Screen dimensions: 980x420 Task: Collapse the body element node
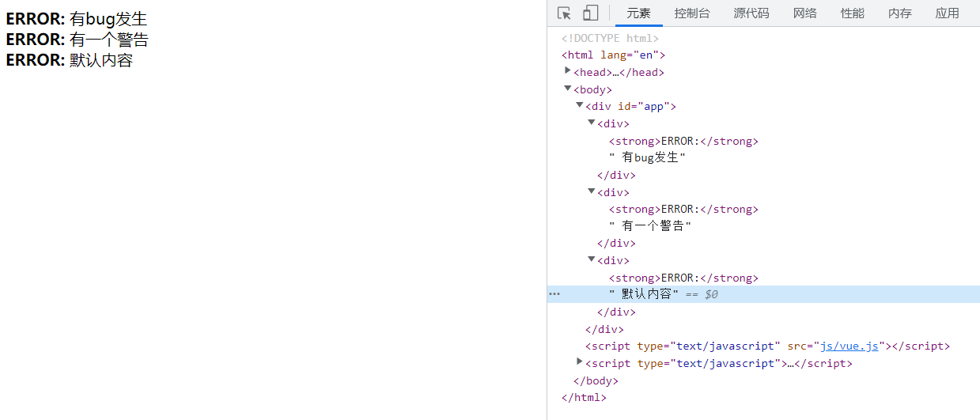coord(568,89)
